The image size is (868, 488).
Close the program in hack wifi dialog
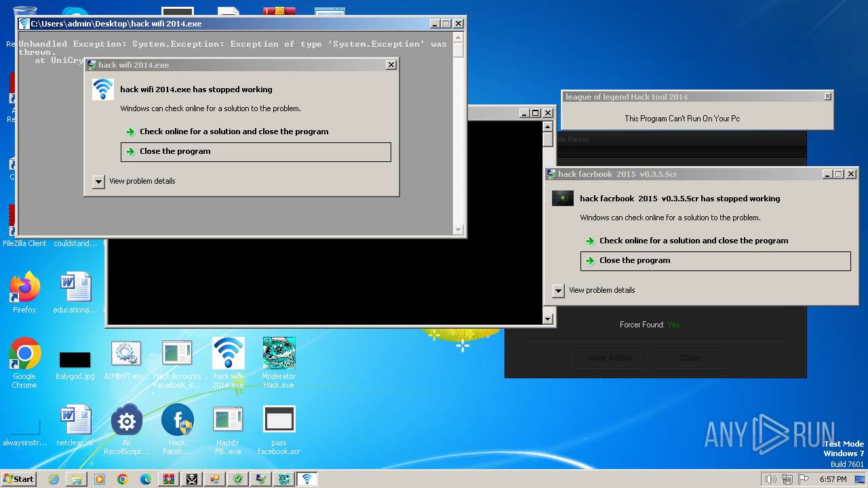pos(256,152)
